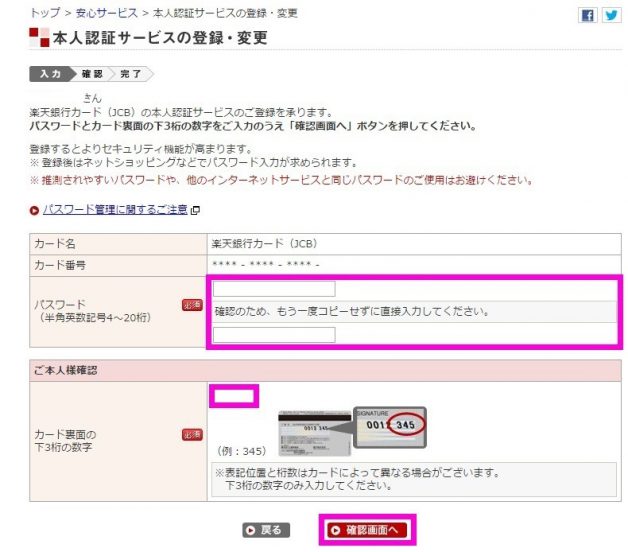Image resolution: width=628 pixels, height=552 pixels.
Task: Click the enlarged signature panel 345 image
Action: point(390,427)
